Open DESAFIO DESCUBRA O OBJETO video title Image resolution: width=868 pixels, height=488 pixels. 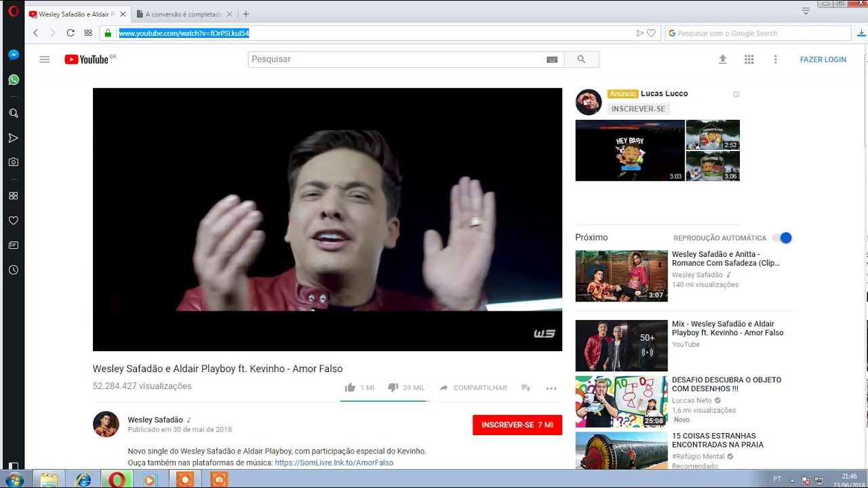(727, 384)
